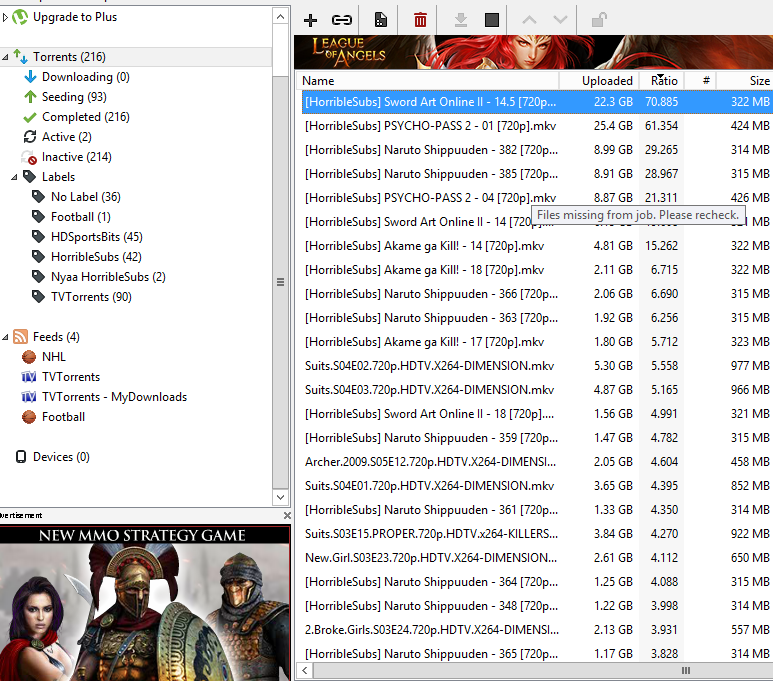Collapse the Feeds tree node
This screenshot has height=681, width=773.
tap(5, 337)
